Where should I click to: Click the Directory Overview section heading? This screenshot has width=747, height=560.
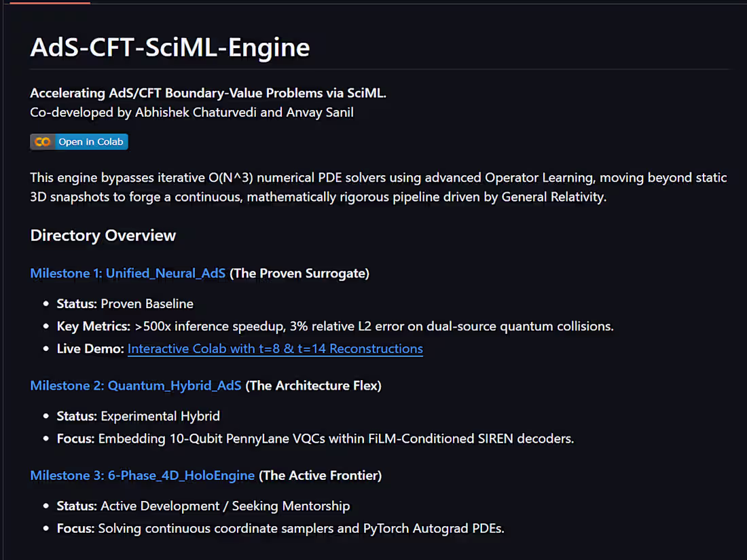[103, 236]
